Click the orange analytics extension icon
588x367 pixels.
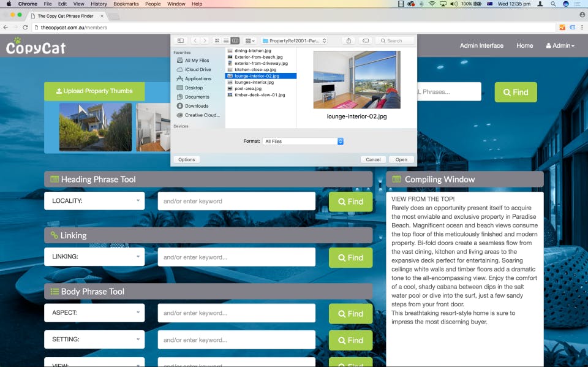[x=562, y=28]
